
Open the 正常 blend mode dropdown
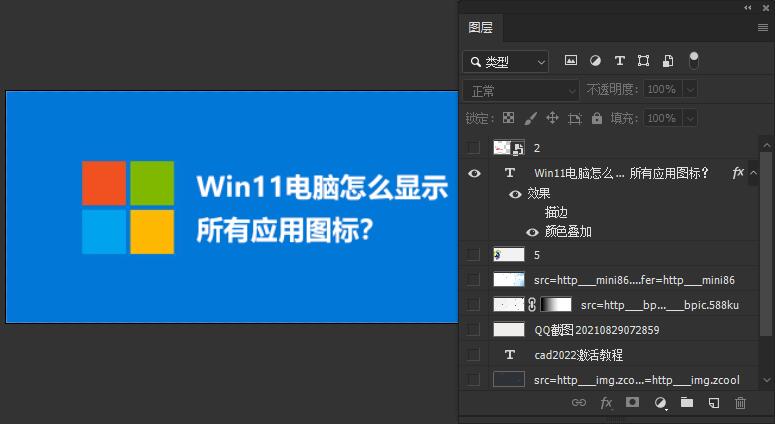[x=521, y=91]
